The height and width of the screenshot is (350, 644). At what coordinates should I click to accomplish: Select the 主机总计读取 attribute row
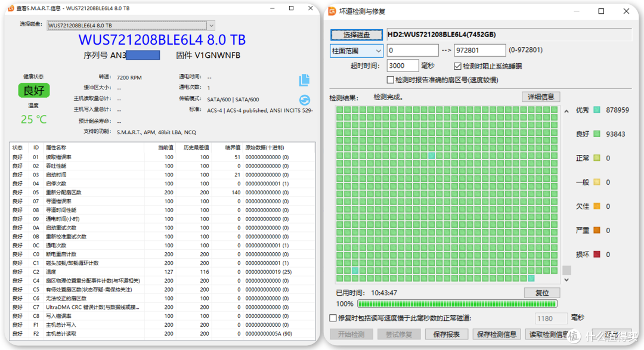(162, 334)
